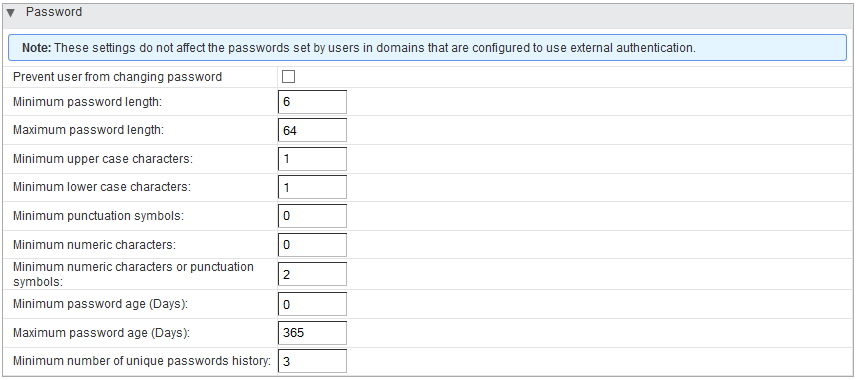
Task: Select the Minimum punctuation symbols input
Action: pyautogui.click(x=312, y=216)
